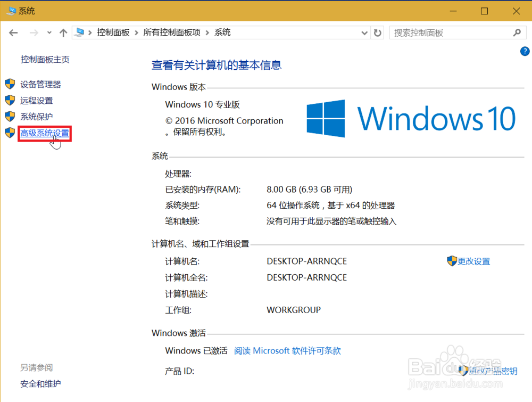This screenshot has width=532, height=402.
Task: Open 所有控制面板项 breadcrumb segment
Action: 172,32
